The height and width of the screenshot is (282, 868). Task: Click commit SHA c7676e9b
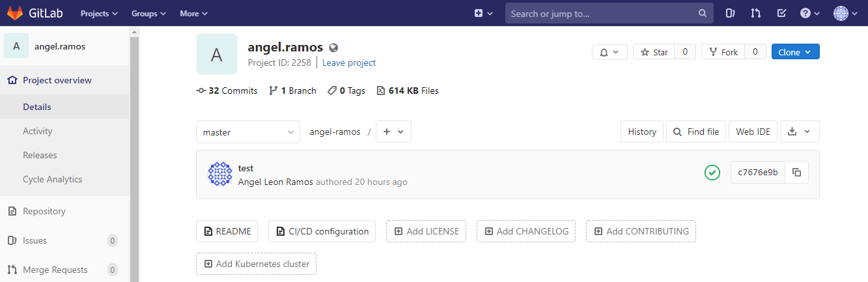point(757,173)
